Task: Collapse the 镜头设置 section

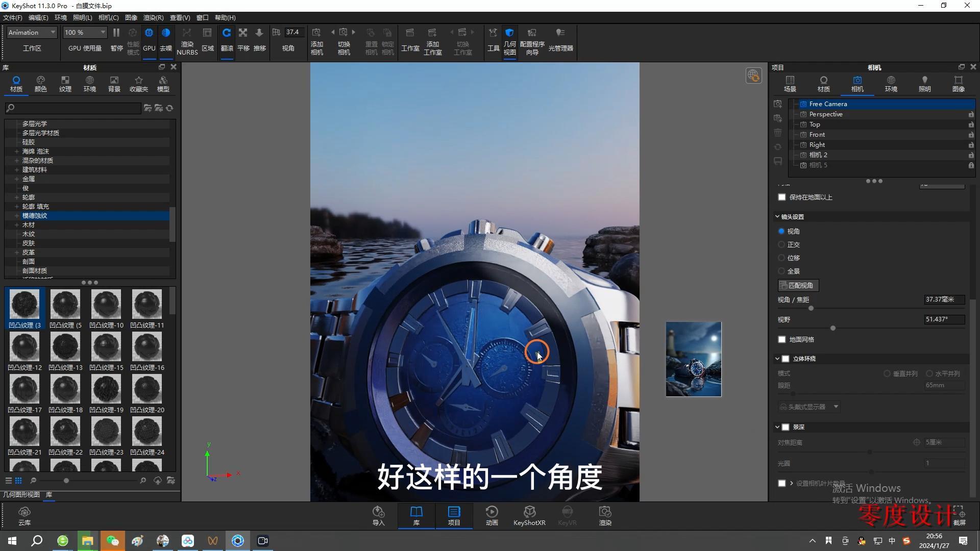Action: 778,216
